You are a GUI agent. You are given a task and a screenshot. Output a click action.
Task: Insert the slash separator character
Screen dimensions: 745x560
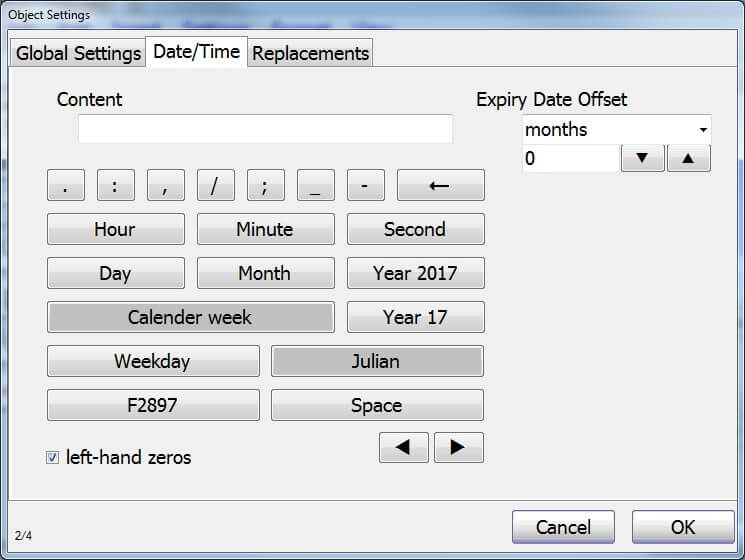pyautogui.click(x=216, y=185)
